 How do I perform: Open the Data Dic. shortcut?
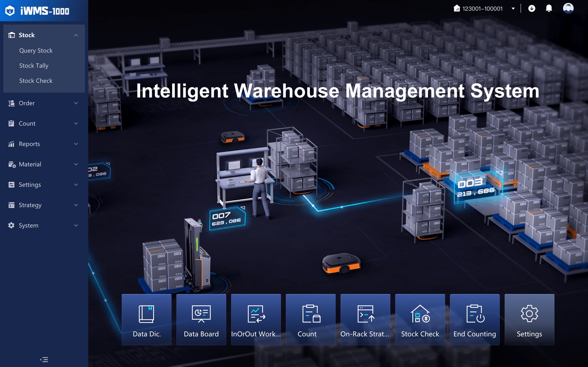pyautogui.click(x=146, y=319)
